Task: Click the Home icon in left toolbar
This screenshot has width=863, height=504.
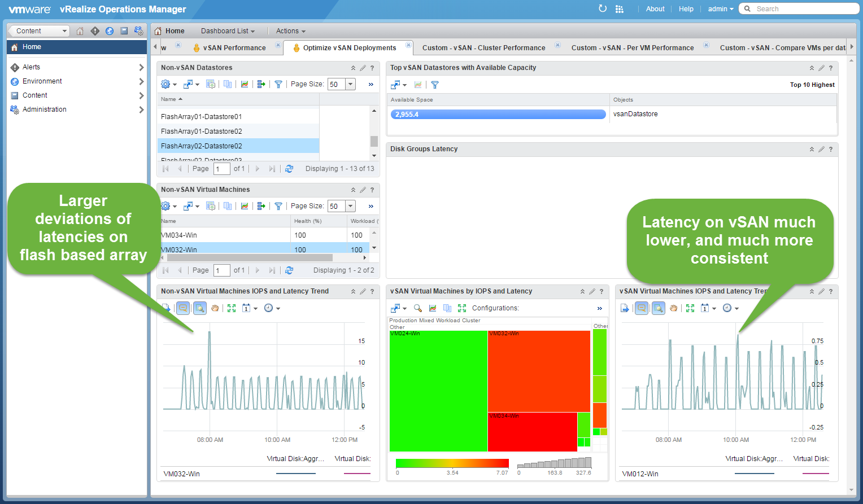Action: point(80,31)
